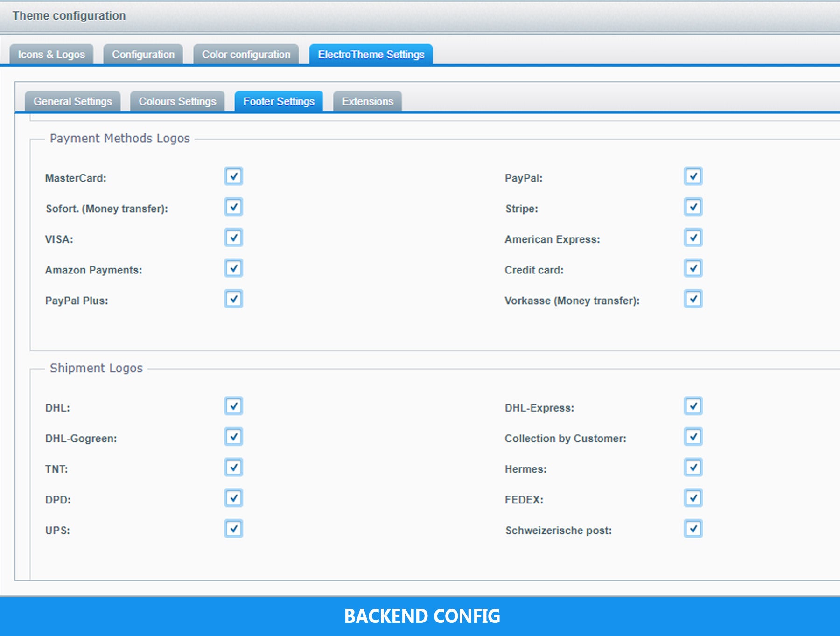Select the General Settings sub-tab

tap(73, 101)
